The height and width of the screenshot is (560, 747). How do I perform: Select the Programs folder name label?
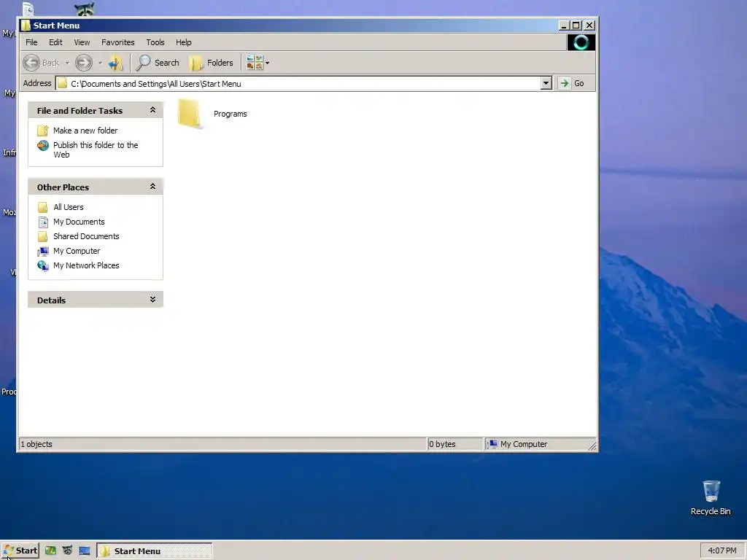tap(230, 114)
